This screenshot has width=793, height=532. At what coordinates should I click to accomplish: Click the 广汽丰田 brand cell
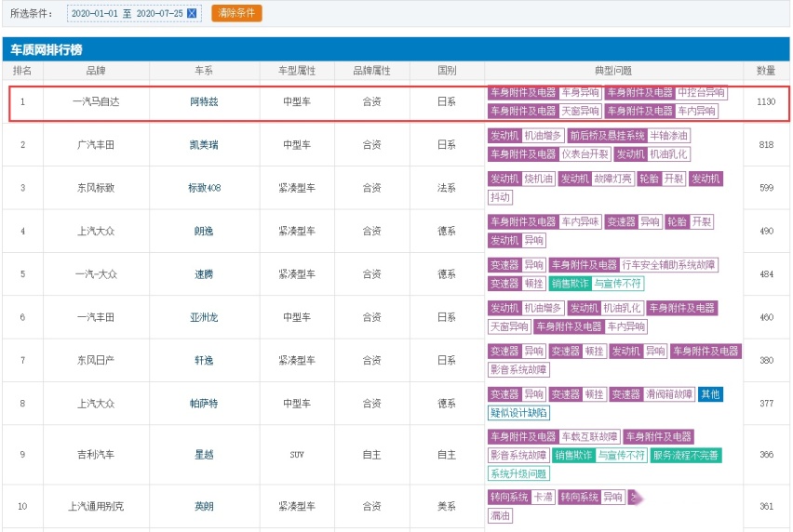click(96, 145)
